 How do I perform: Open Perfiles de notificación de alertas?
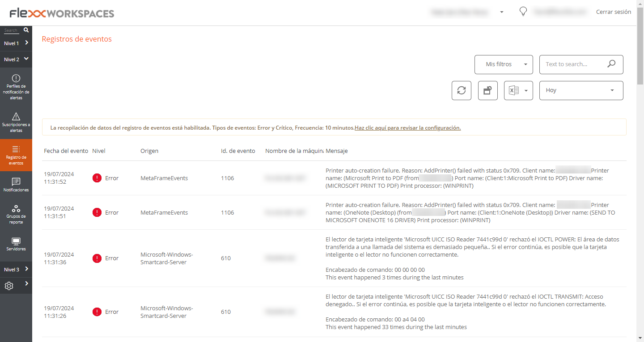pos(16,87)
